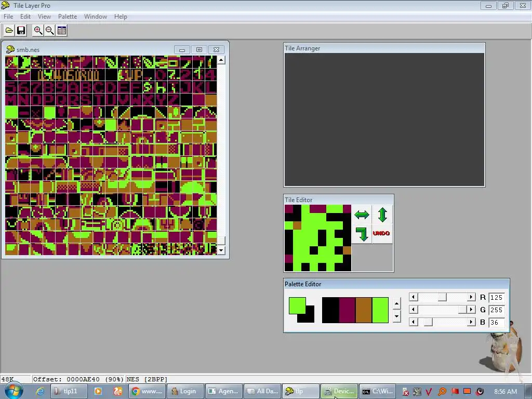Click the R value field showing 125
Screen dimensions: 532x399
pos(497,298)
